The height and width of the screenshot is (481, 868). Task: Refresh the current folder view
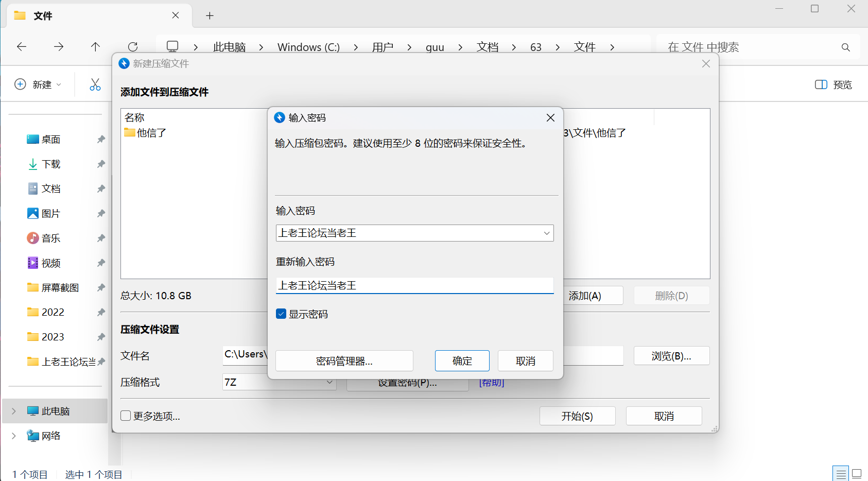click(x=133, y=47)
